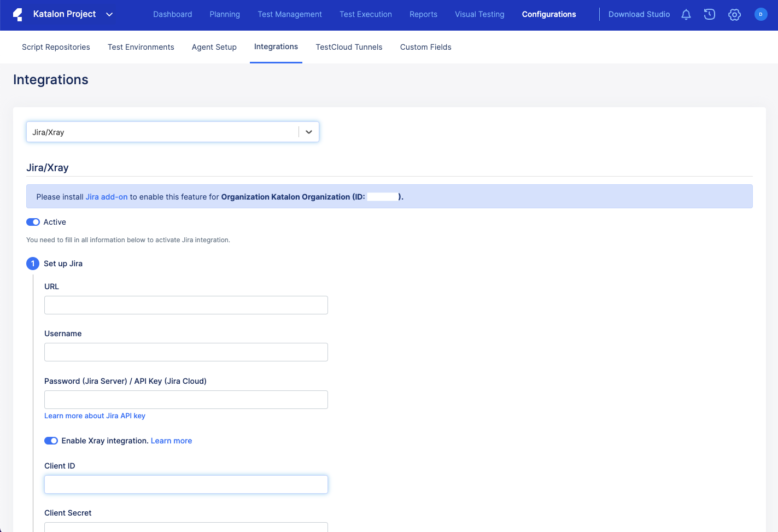Viewport: 778px width, 532px height.
Task: Open the Test Execution menu
Action: point(366,14)
